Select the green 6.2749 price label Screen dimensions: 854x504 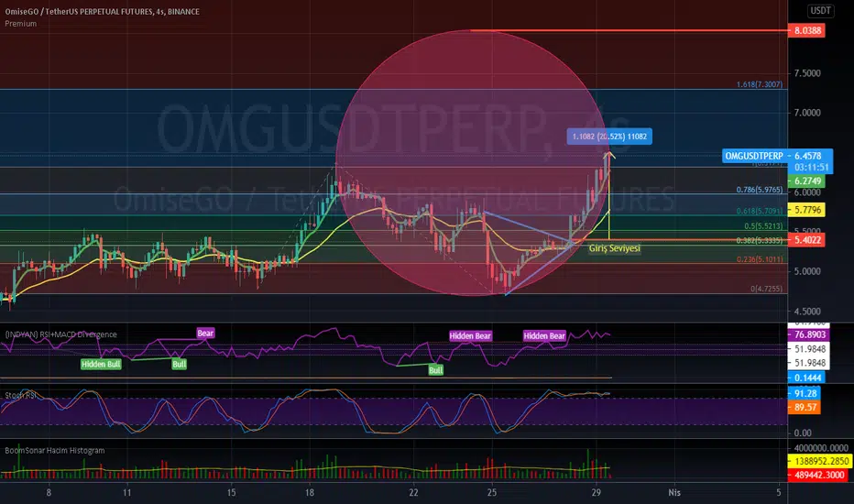coord(806,181)
